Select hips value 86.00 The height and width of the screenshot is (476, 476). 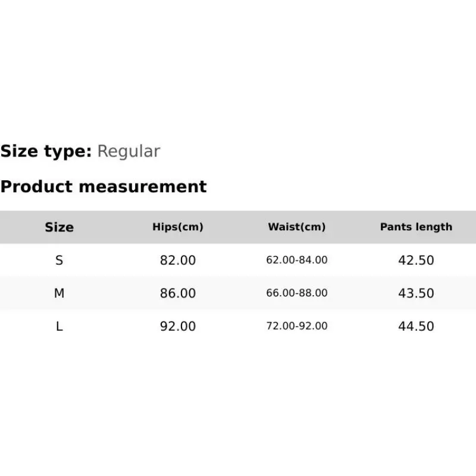pyautogui.click(x=178, y=293)
